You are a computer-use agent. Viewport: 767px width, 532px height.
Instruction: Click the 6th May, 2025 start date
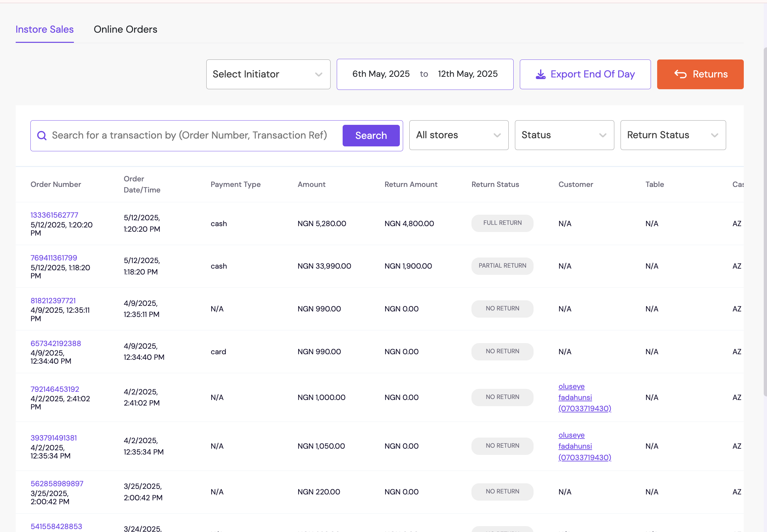tap(381, 74)
